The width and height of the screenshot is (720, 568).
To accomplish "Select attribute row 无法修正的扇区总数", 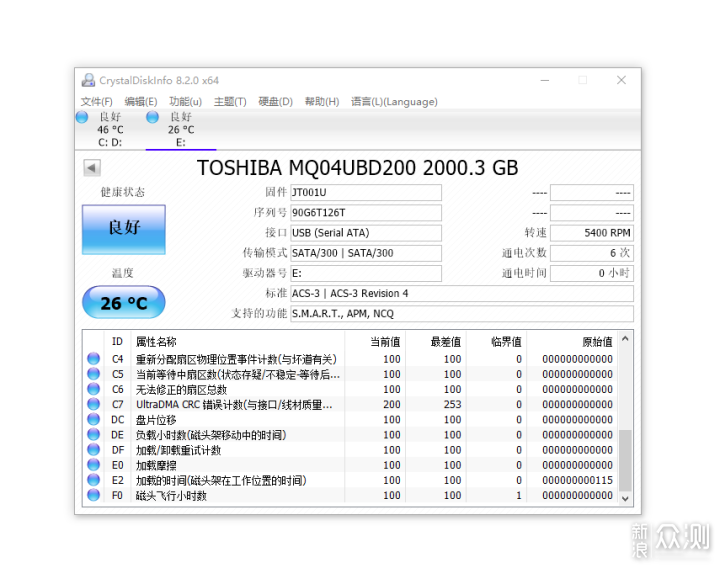I will tap(351, 389).
